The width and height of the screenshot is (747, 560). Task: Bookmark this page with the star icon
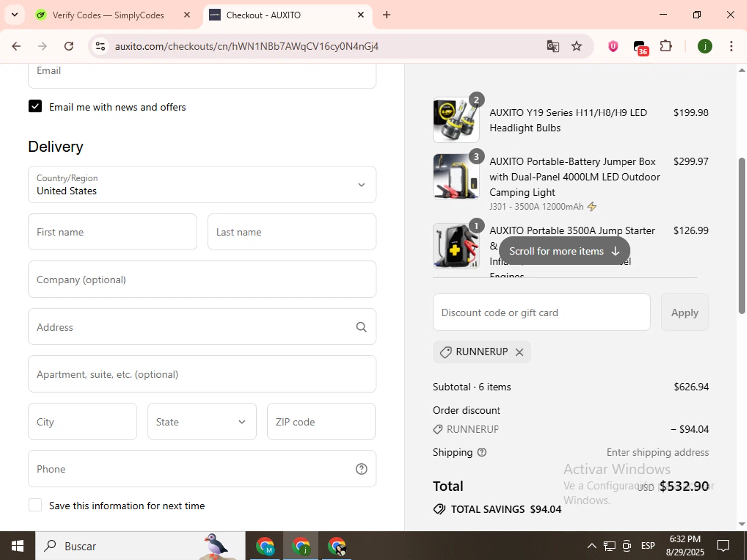pyautogui.click(x=576, y=46)
